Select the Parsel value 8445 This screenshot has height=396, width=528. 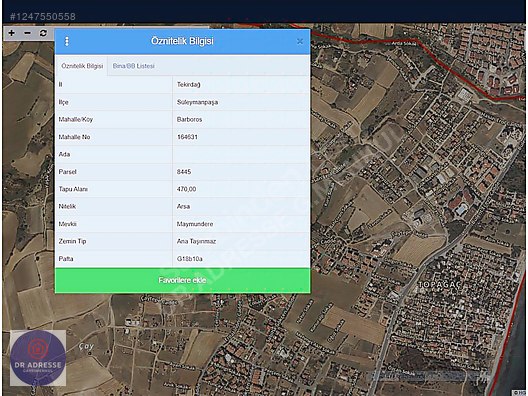point(184,172)
